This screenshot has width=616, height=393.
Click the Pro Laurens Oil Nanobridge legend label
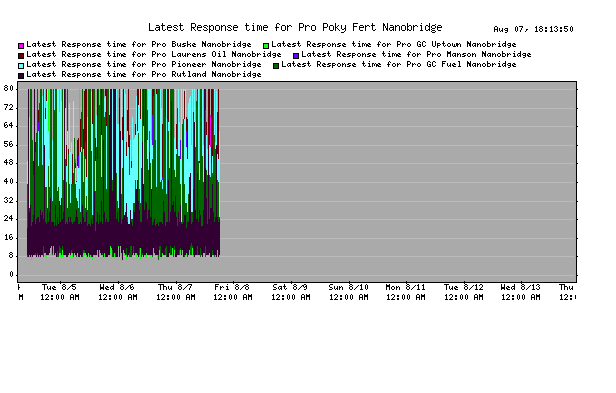154,54
